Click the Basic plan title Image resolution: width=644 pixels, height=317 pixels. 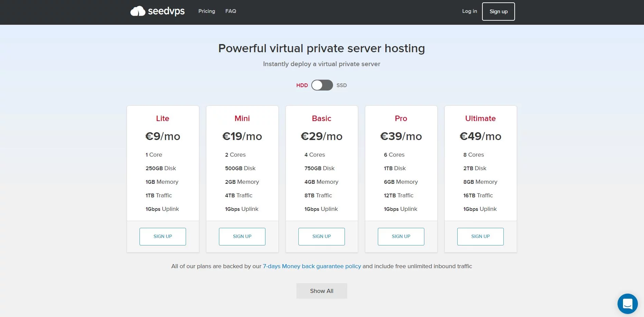coord(321,118)
